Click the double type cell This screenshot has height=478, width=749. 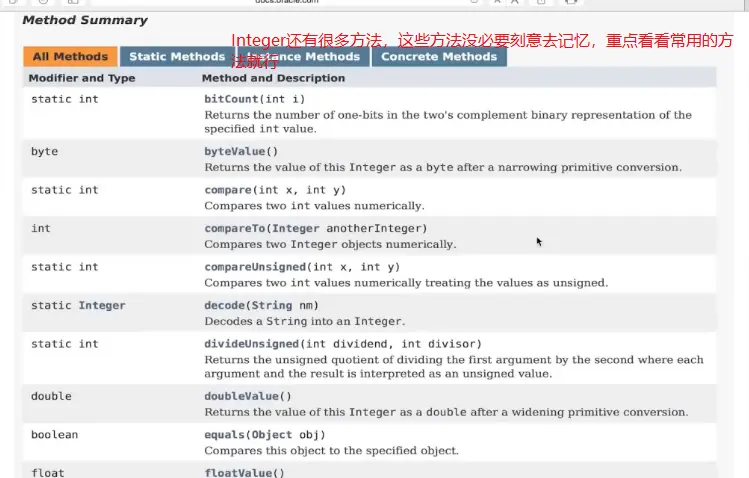(51, 396)
